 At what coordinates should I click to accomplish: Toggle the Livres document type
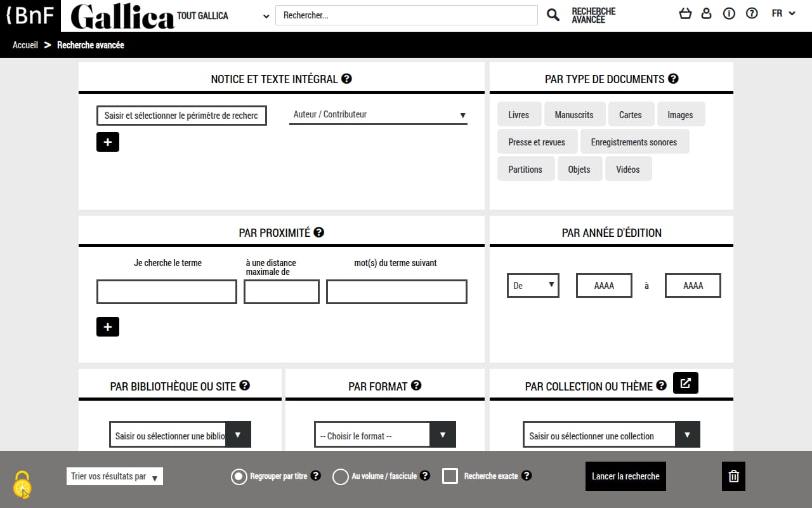pos(519,115)
